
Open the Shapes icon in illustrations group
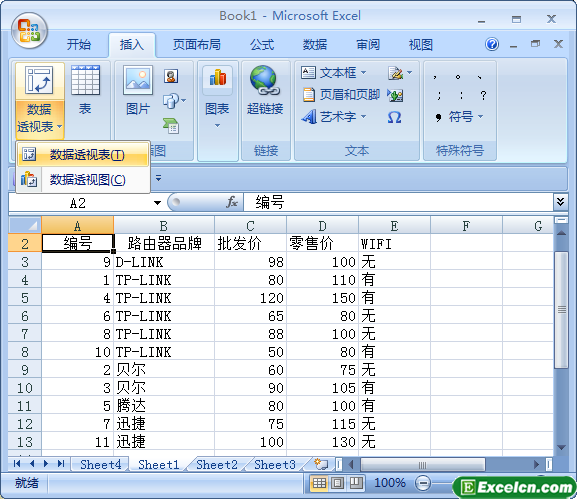[170, 101]
